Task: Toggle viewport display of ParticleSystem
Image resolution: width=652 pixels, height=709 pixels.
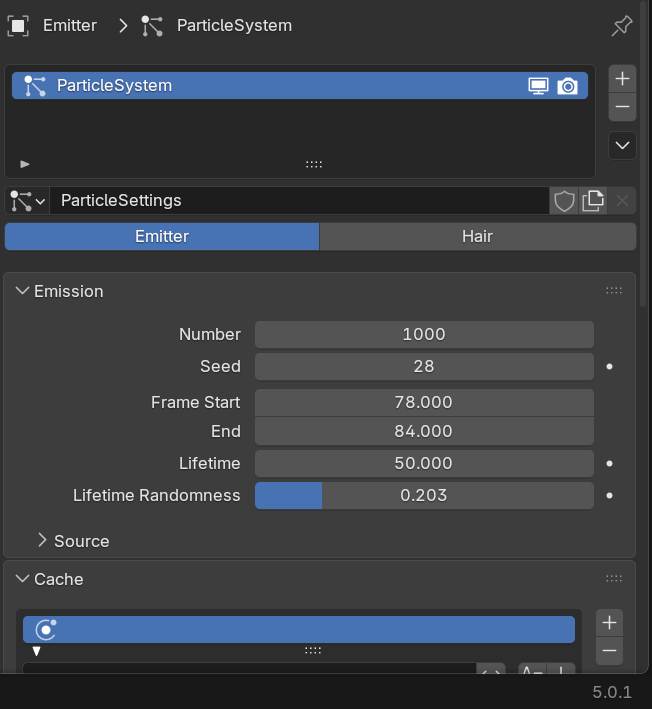Action: pos(538,86)
